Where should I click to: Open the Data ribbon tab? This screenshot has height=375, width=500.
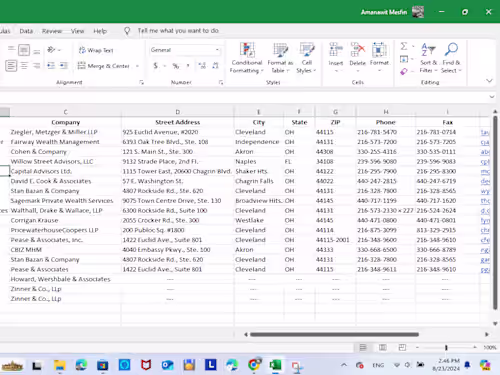coord(26,31)
